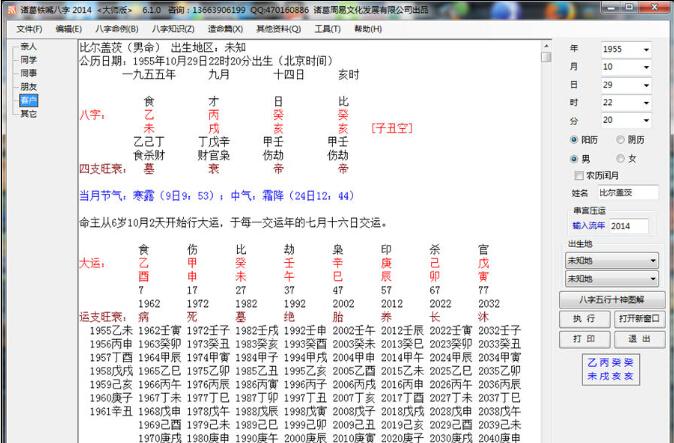Click the 公历日期 birth date line
674x443 pixels.
pos(206,61)
